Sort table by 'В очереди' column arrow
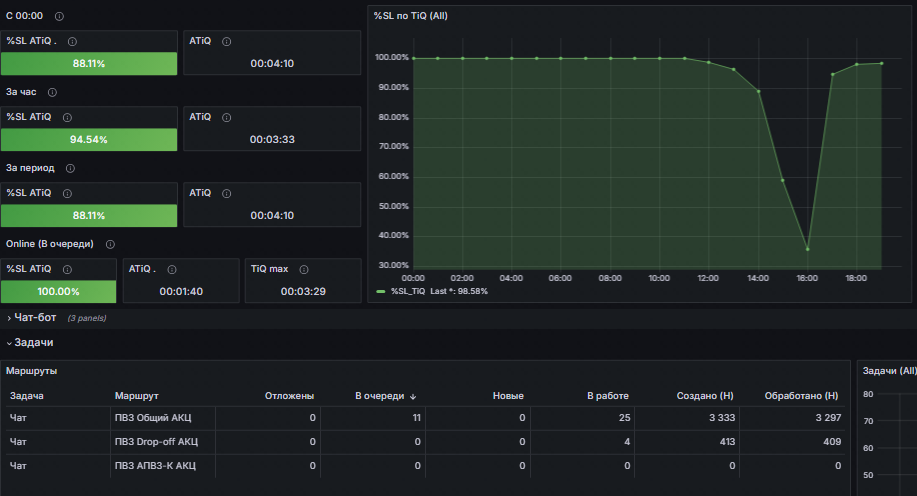Screen dimensions: 917x496 point(413,397)
